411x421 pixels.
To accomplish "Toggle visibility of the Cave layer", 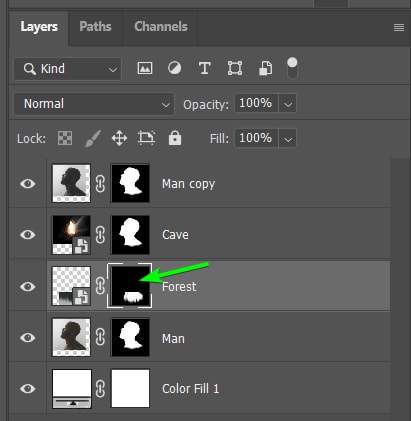I will [x=28, y=235].
